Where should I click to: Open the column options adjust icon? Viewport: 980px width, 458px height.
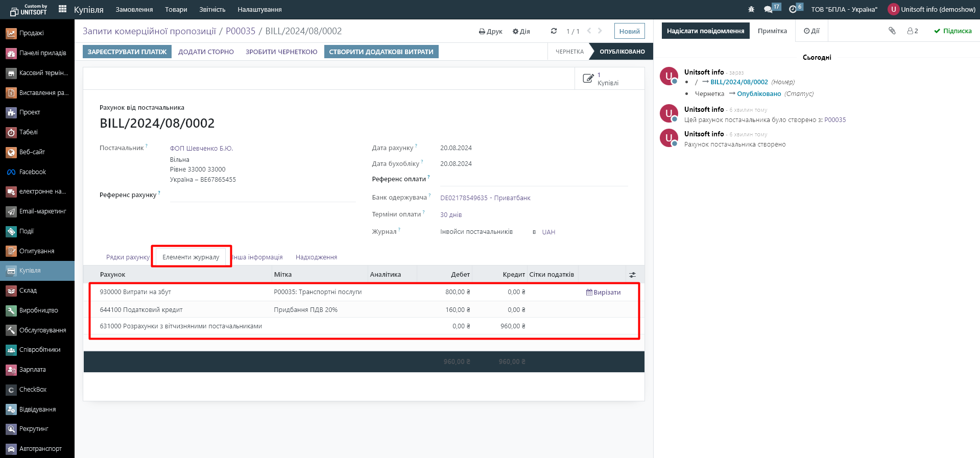coord(632,275)
